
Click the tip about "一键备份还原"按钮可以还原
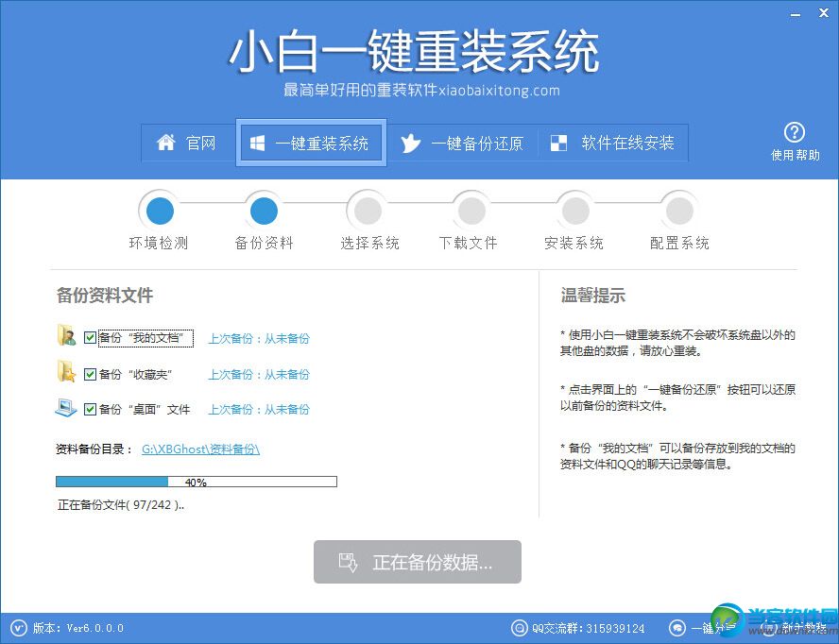pyautogui.click(x=678, y=398)
